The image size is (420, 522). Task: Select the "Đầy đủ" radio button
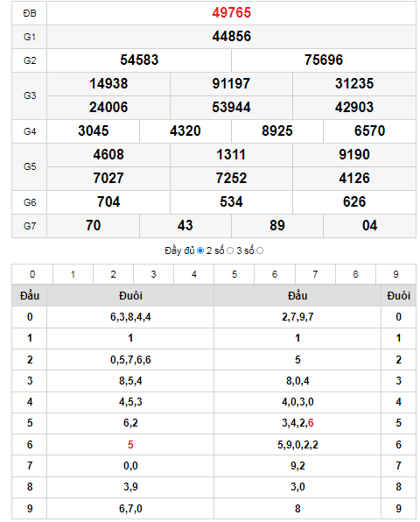click(x=200, y=250)
